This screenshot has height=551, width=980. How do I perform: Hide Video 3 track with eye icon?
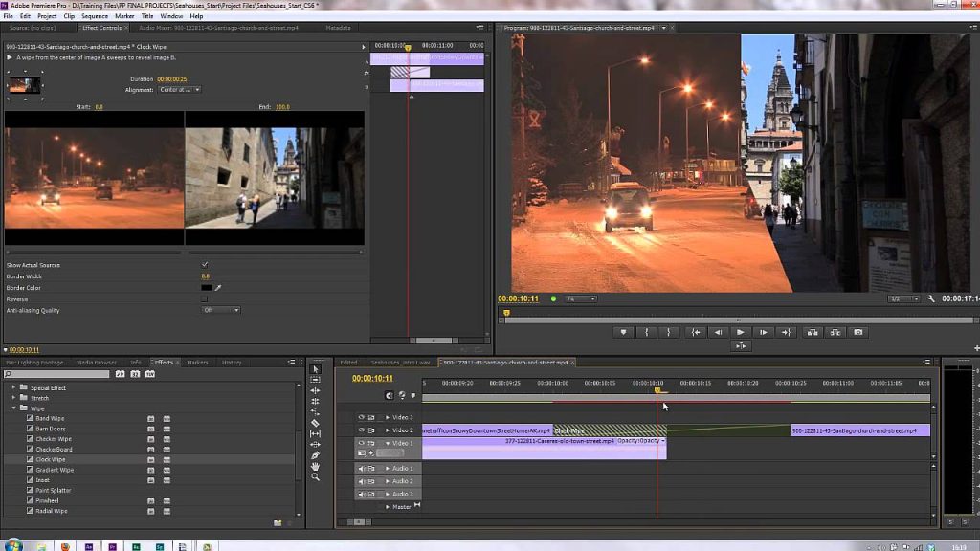tap(362, 417)
